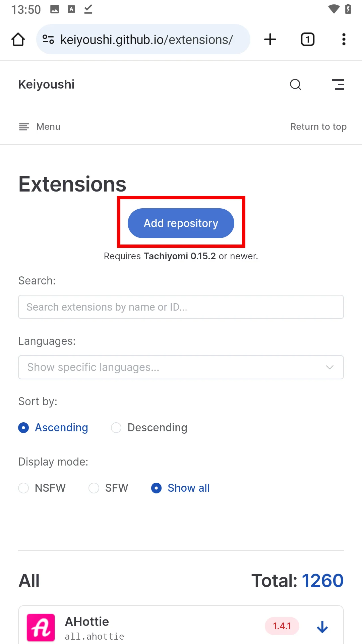Open the Keiyoushi home title link

[46, 85]
